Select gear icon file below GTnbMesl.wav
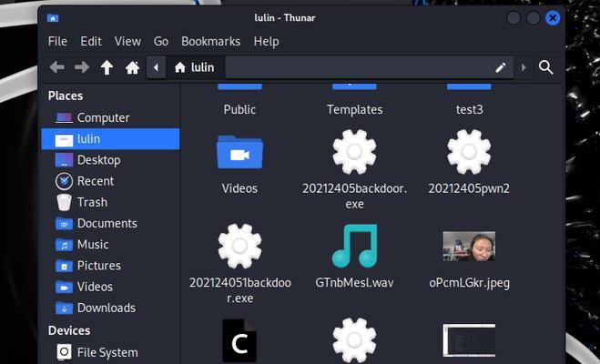 point(354,340)
